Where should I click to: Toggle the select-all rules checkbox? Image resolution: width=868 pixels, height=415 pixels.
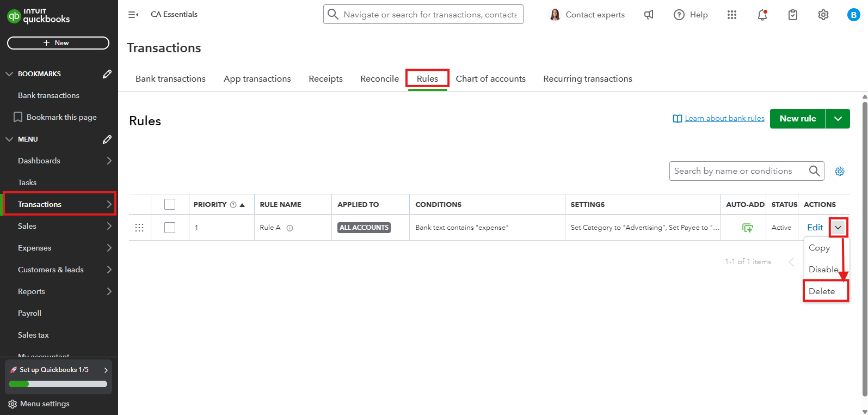[x=170, y=204]
